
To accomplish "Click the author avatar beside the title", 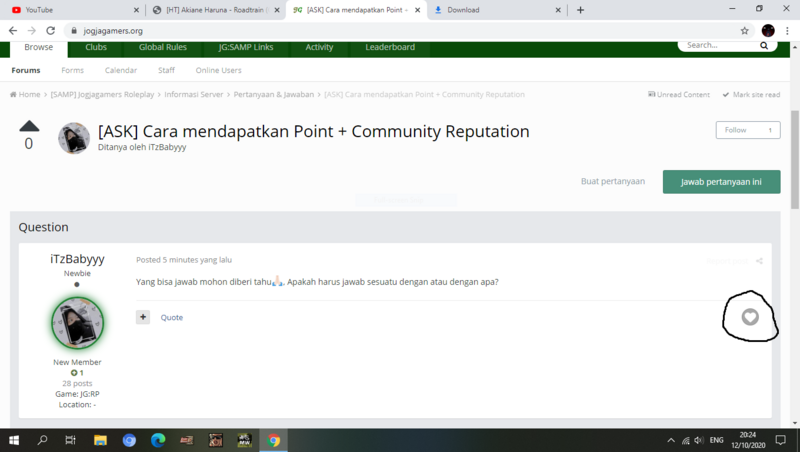I will tap(74, 138).
